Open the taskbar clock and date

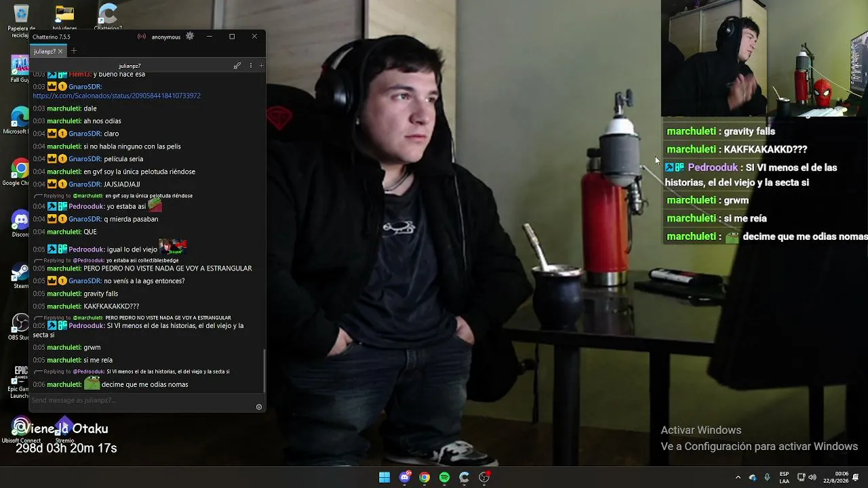(x=836, y=477)
